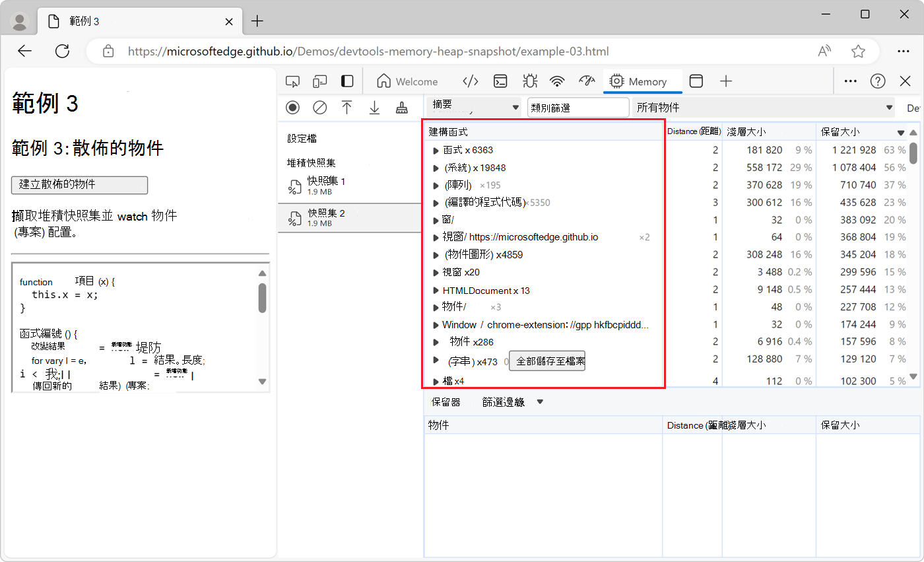
Task: Expand the HTMLDocument x 13 row
Action: [x=436, y=291]
